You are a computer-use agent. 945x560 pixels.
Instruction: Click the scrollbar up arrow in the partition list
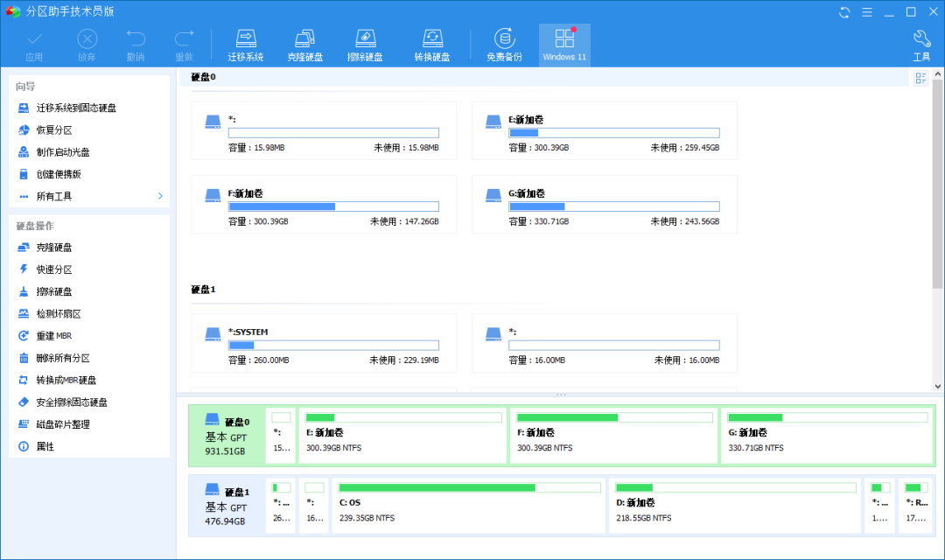click(938, 73)
